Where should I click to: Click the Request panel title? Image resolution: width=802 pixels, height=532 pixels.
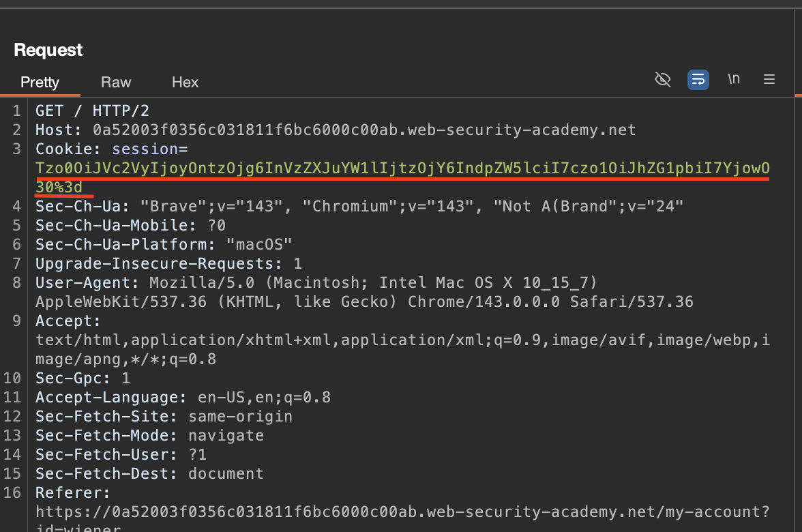point(48,50)
